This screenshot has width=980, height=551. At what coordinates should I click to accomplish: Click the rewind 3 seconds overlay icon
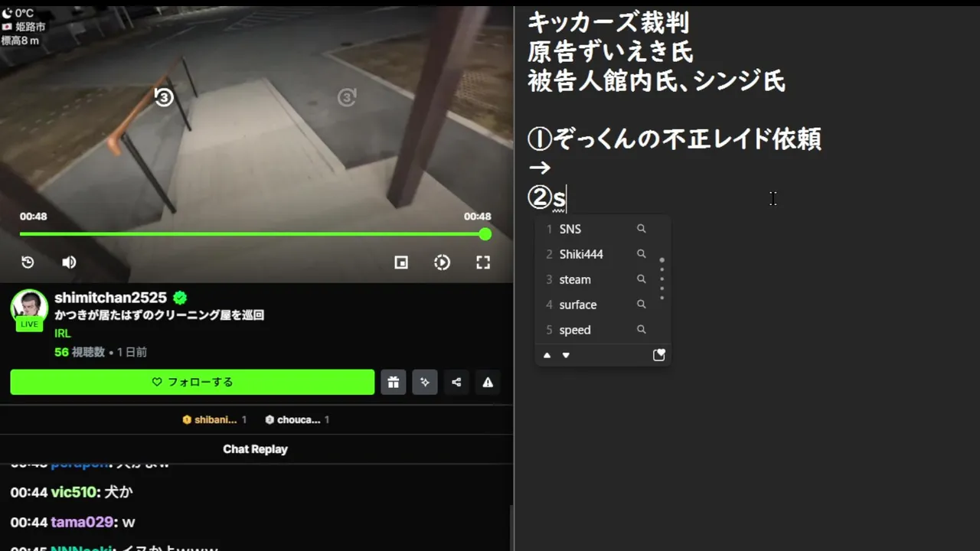(164, 97)
